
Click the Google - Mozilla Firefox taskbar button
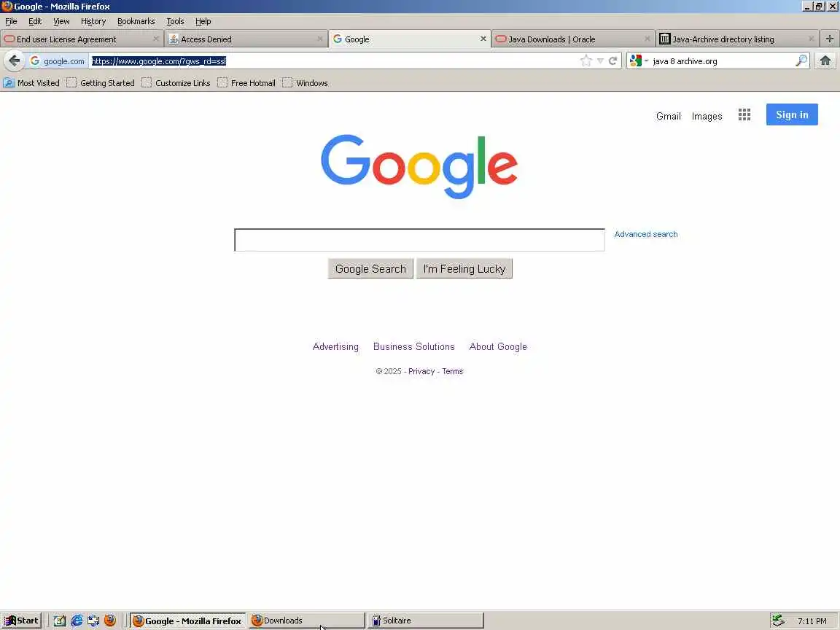[x=187, y=621]
